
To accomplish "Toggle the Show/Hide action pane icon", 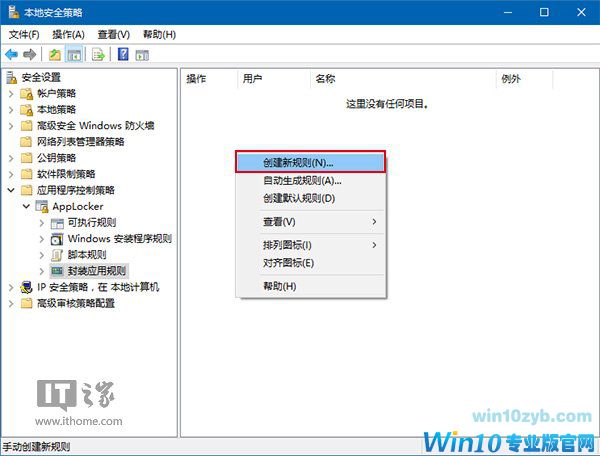I will point(142,55).
